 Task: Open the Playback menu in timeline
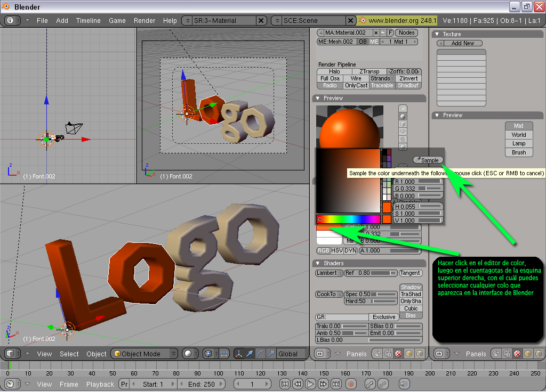click(x=100, y=384)
